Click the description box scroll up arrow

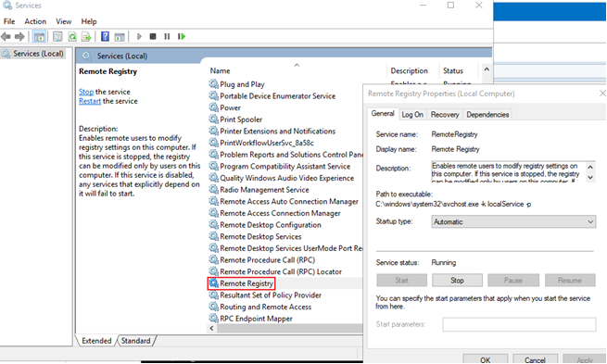(590, 167)
